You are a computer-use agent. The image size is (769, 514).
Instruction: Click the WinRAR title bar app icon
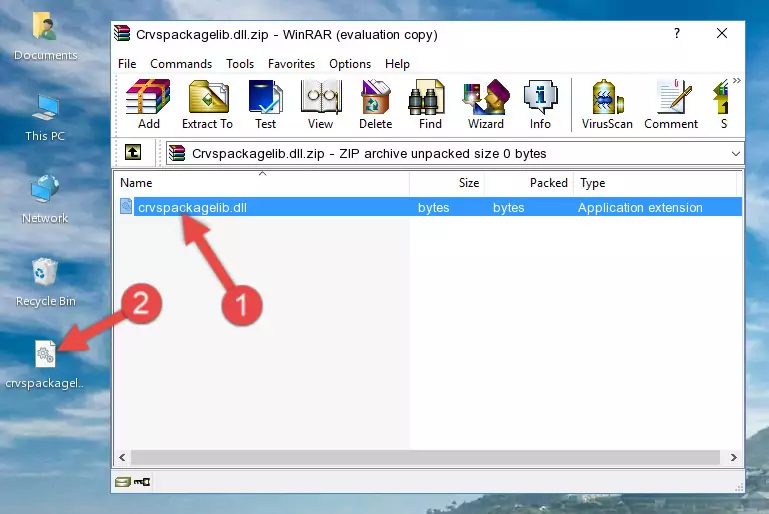[x=122, y=33]
